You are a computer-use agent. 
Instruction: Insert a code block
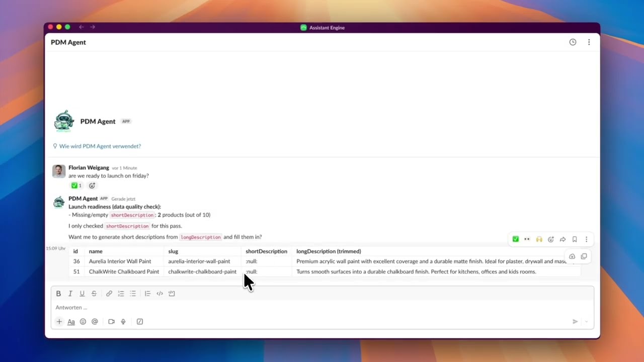tap(172, 294)
